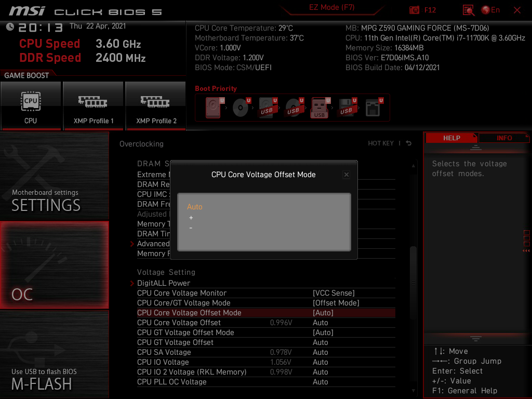
Task: Open the BIOS search magnifier icon
Action: pyautogui.click(x=468, y=10)
